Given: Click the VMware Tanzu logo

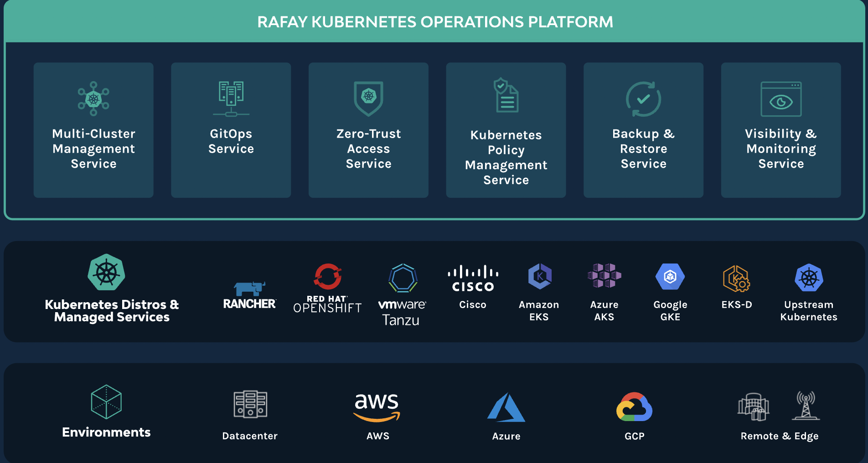Looking at the screenshot, I should point(402,295).
